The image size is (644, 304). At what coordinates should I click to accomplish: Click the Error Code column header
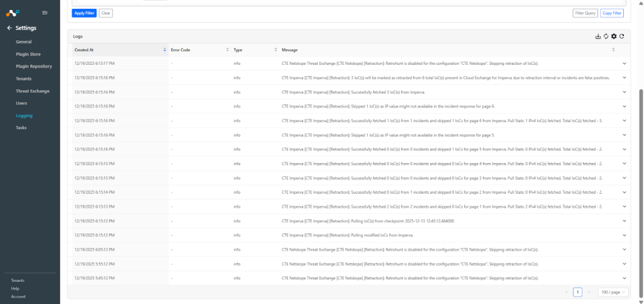pyautogui.click(x=199, y=50)
